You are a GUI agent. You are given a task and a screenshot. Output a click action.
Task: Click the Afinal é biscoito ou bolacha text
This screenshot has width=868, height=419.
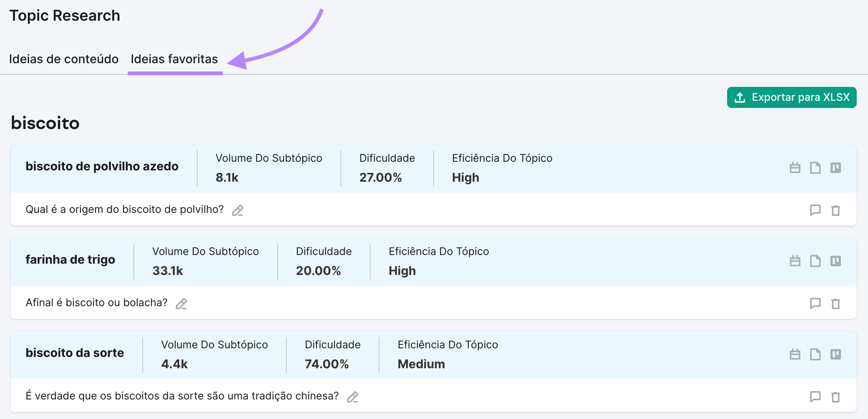pyautogui.click(x=96, y=303)
